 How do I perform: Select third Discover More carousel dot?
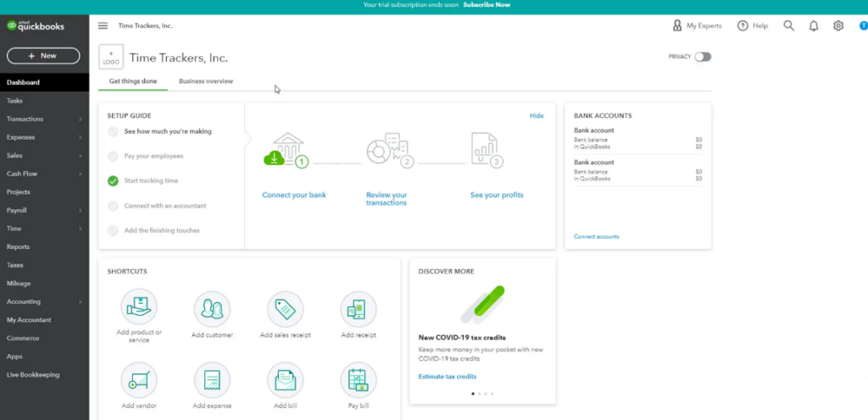pyautogui.click(x=486, y=394)
